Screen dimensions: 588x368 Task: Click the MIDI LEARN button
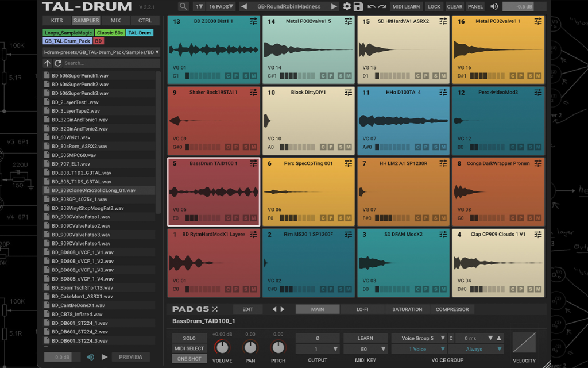coord(406,6)
